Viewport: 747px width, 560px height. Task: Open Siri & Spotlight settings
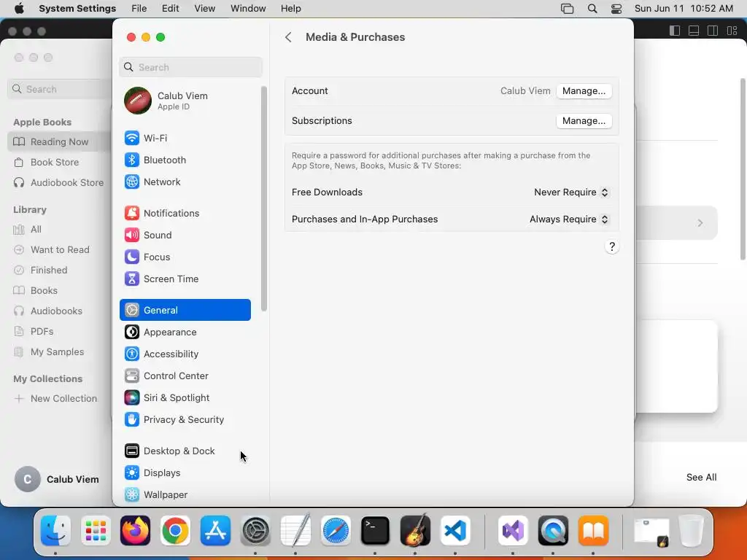pyautogui.click(x=185, y=397)
